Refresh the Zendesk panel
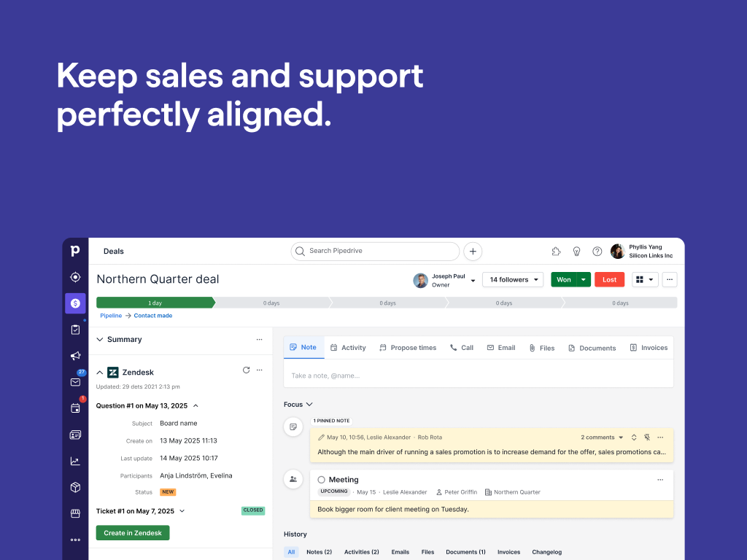Image resolution: width=747 pixels, height=560 pixels. [x=246, y=370]
